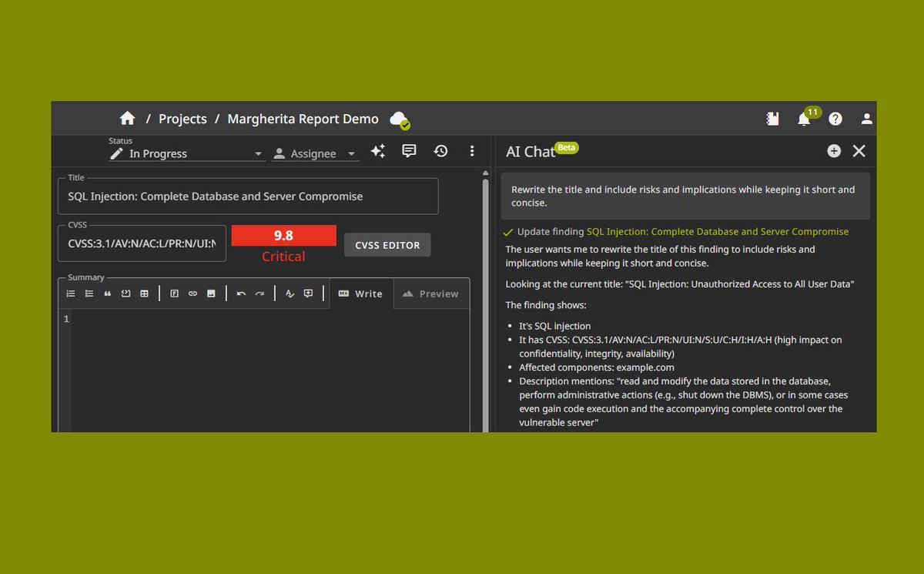Redo edit in Summary toolbar
The width and height of the screenshot is (924, 574).
pos(259,294)
